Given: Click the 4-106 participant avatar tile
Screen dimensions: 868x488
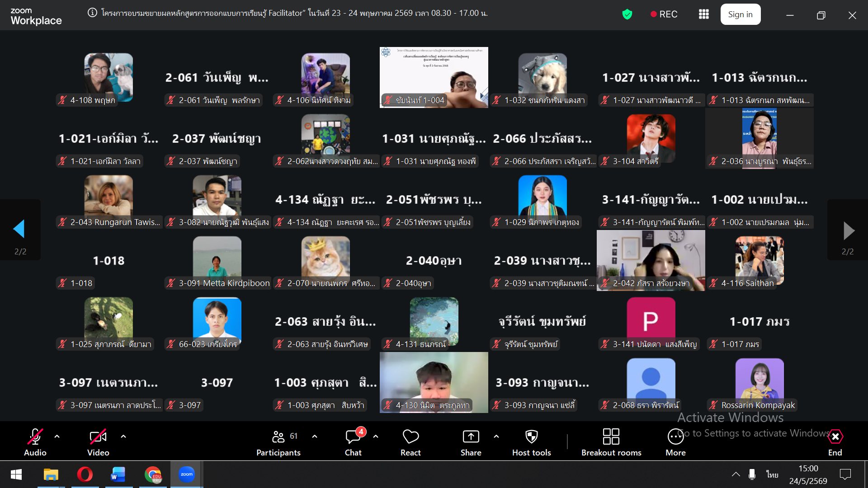Looking at the screenshot, I should (325, 78).
